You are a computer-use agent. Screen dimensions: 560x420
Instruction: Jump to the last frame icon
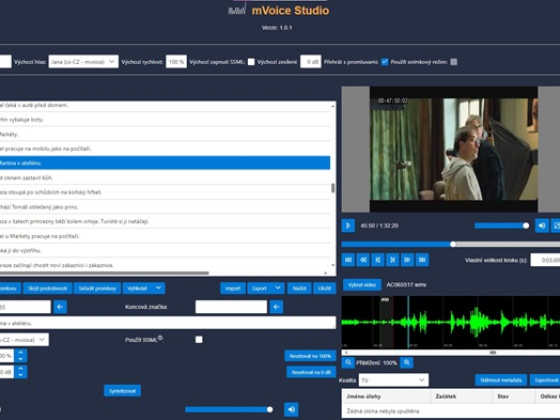point(422,260)
